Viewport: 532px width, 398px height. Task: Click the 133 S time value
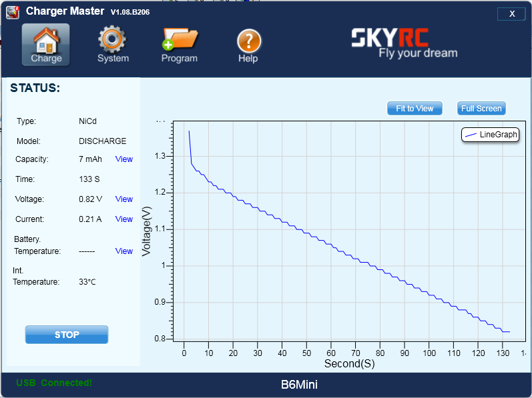point(89,179)
